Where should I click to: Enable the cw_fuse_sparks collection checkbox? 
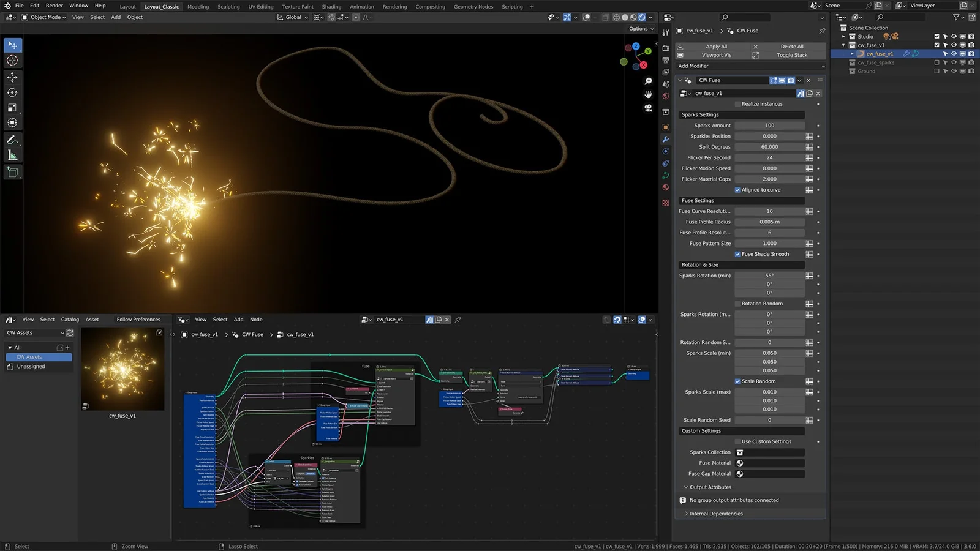tap(937, 62)
